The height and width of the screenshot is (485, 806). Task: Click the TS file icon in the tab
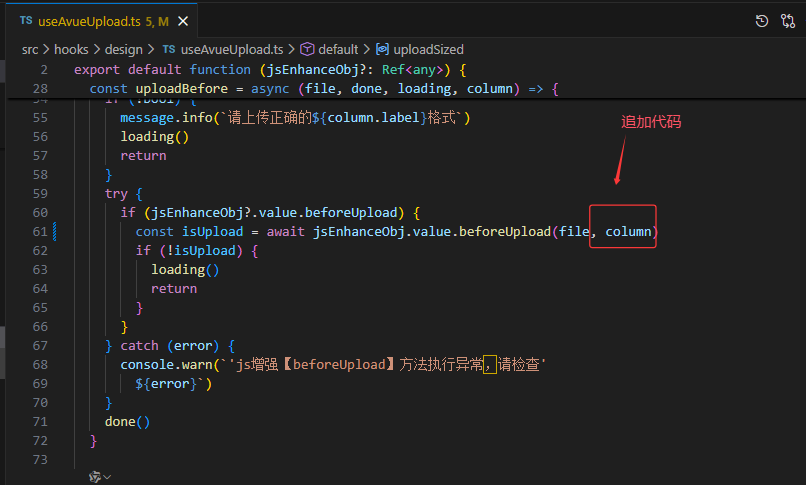click(x=25, y=20)
